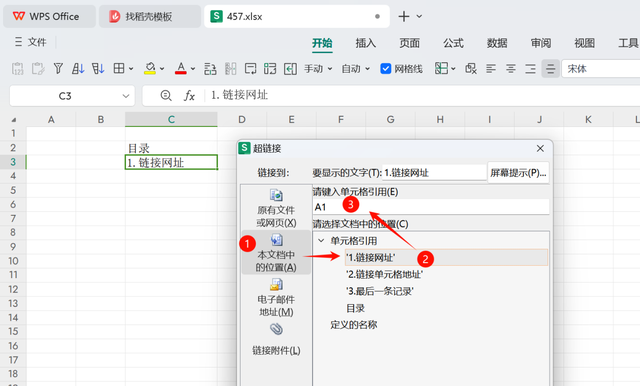Click the cell reference input field containing A1
This screenshot has width=640, height=386.
[431, 207]
